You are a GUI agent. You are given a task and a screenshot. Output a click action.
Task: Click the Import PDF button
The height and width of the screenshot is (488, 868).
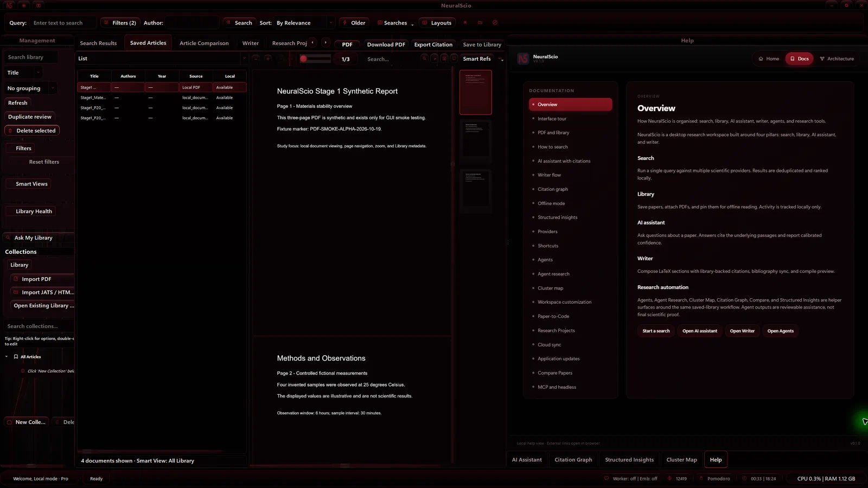(x=42, y=279)
